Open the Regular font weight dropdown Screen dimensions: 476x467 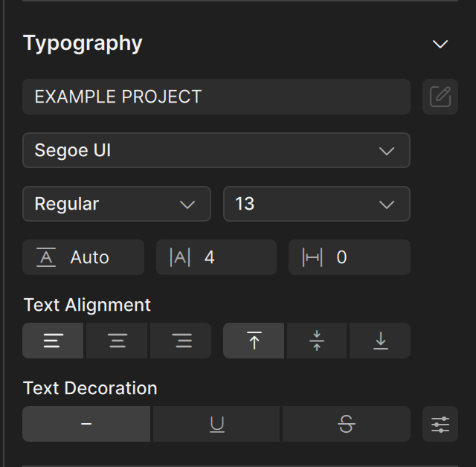click(117, 204)
